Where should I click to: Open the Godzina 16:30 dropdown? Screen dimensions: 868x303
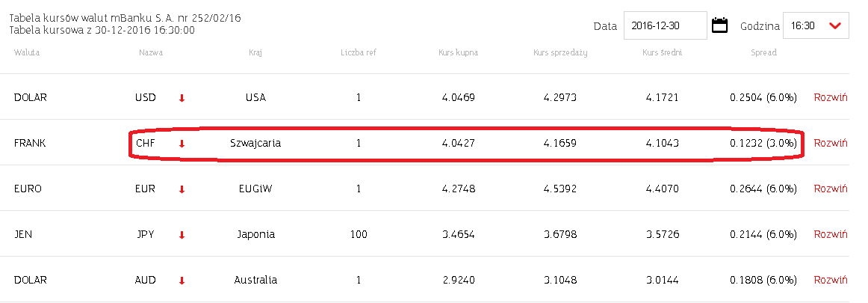click(x=816, y=25)
